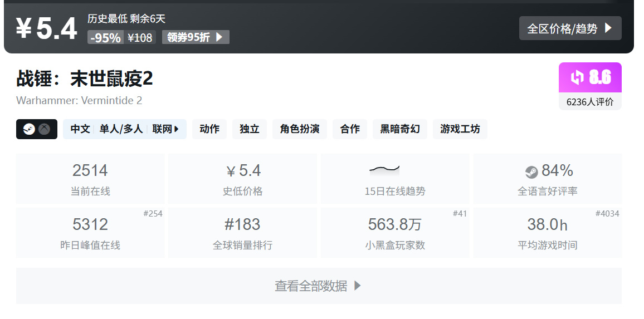
Task: Select the 合作 tag
Action: (350, 129)
